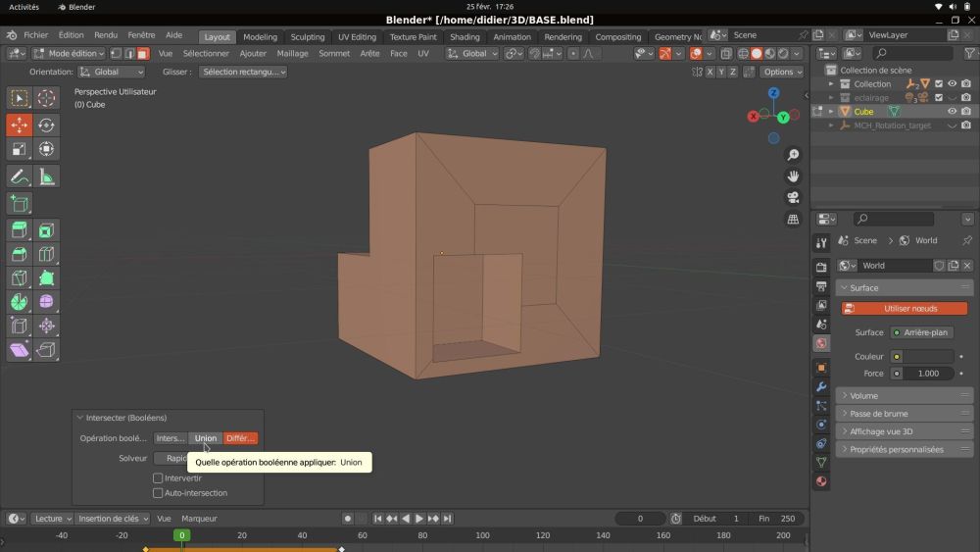Select the Knife tool
The height and width of the screenshot is (552, 980).
pyautogui.click(x=20, y=277)
